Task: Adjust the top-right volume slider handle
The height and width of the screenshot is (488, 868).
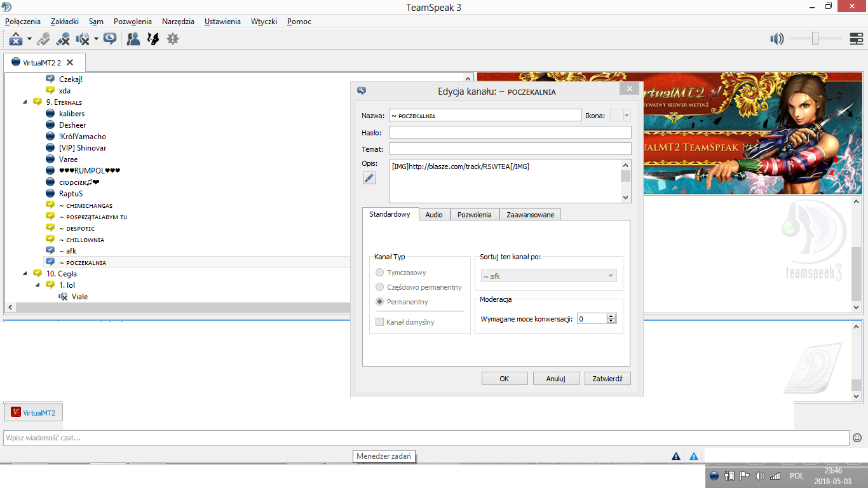Action: coord(815,39)
